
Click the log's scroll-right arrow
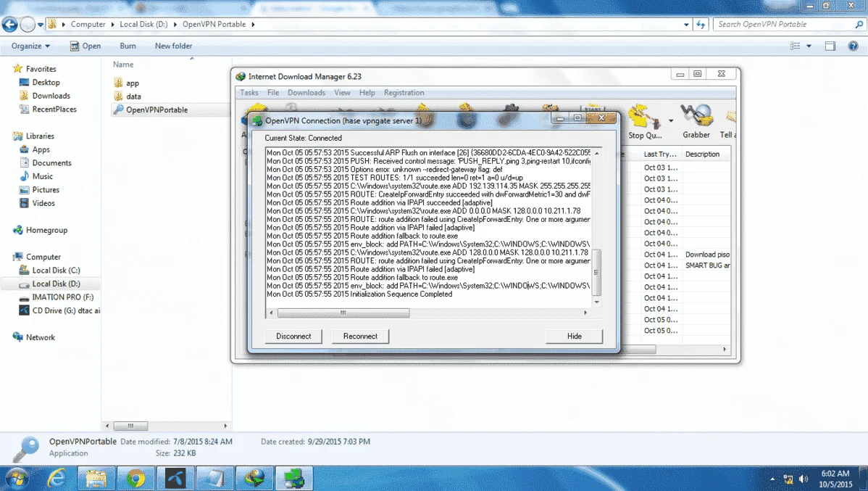pos(585,313)
